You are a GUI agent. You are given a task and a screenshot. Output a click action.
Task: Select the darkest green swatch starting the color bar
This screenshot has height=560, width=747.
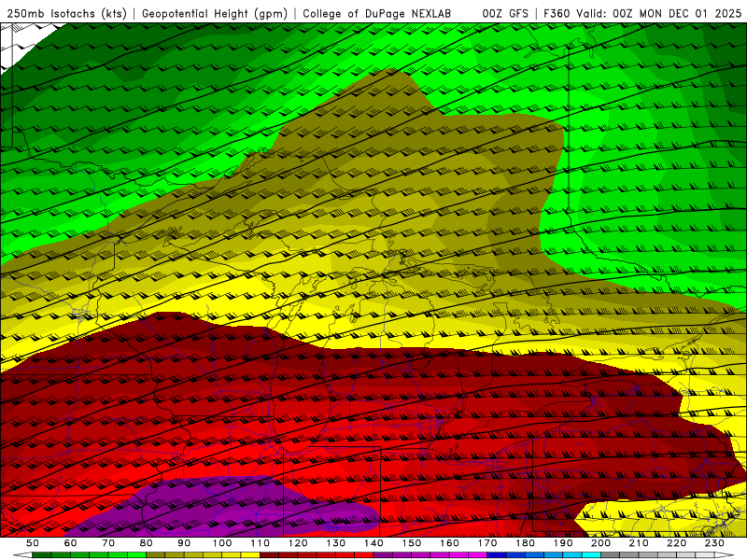pyautogui.click(x=41, y=555)
